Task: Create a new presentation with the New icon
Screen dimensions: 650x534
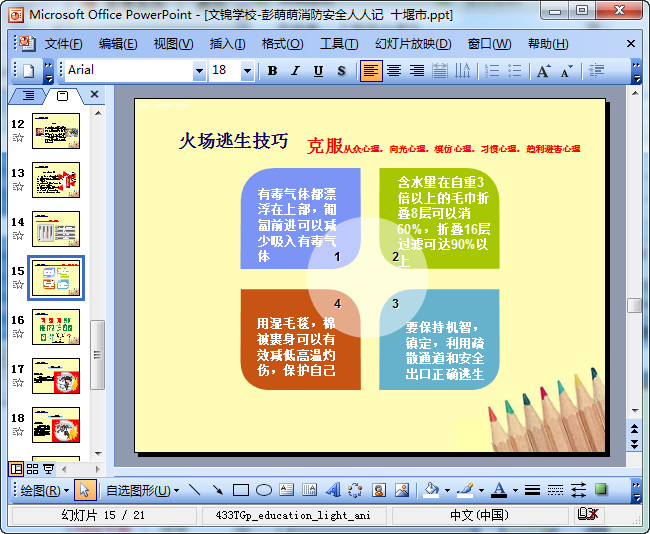Action: click(28, 71)
